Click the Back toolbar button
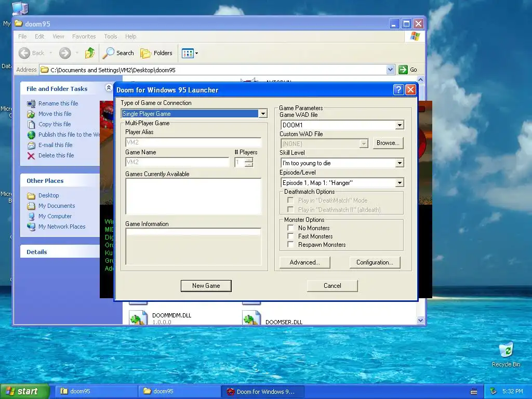This screenshot has width=532, height=399. (x=32, y=53)
